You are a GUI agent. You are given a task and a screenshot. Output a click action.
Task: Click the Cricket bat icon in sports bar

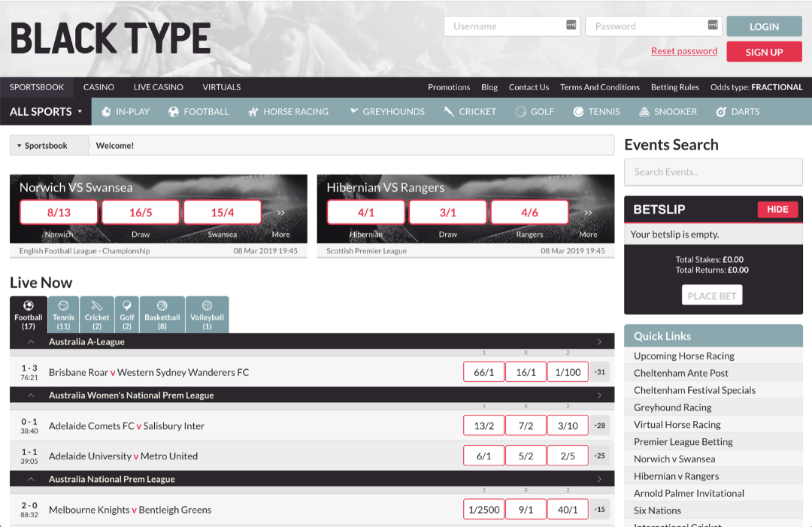[448, 112]
